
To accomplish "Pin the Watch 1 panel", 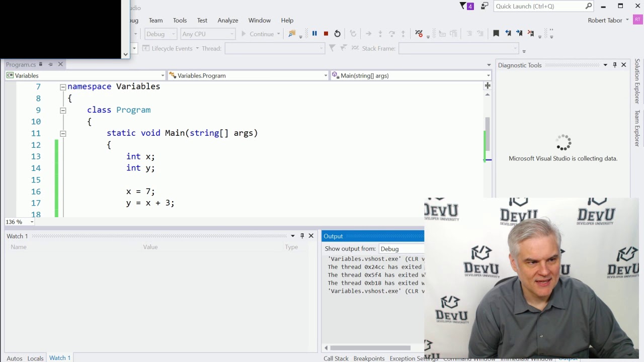I will click(302, 236).
